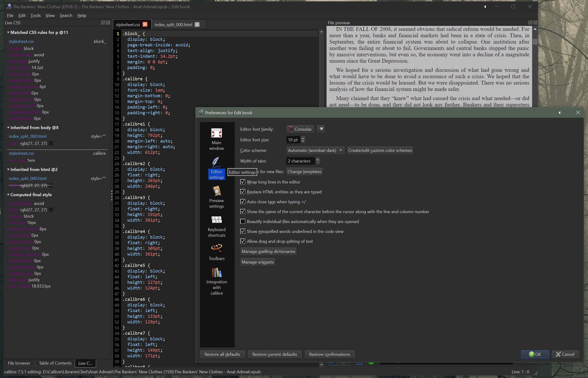Click the body color swatch rgb(27, 27, 27)
The width and height of the screenshot is (588, 378).
coord(51,143)
